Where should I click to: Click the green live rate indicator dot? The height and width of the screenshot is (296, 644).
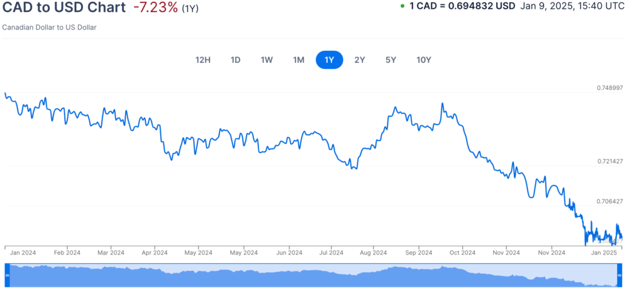pos(402,6)
